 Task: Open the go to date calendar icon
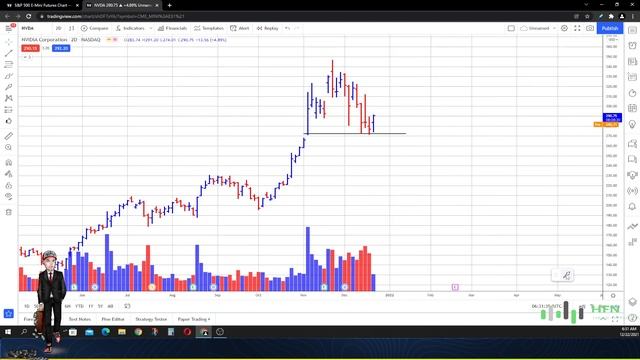(x=127, y=306)
